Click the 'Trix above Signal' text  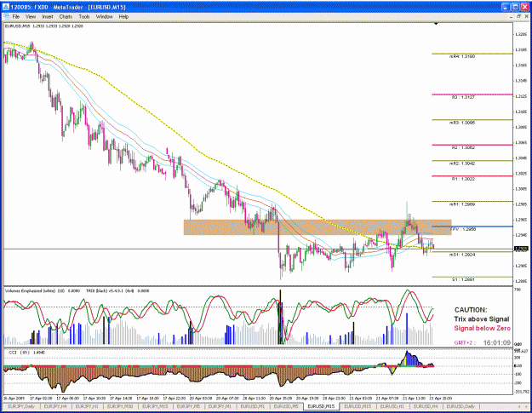(482, 319)
